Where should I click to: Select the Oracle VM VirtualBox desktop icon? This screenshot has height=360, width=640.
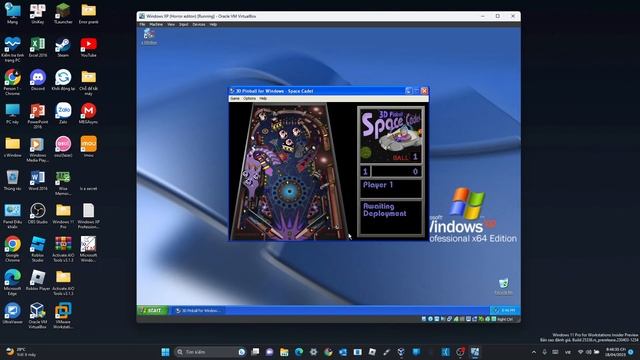(38, 316)
